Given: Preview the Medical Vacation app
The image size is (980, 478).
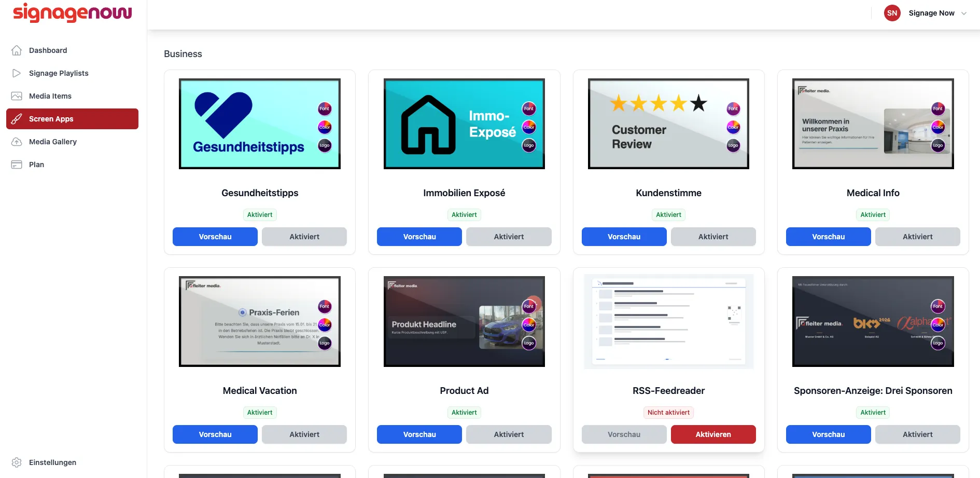Looking at the screenshot, I should click(215, 434).
